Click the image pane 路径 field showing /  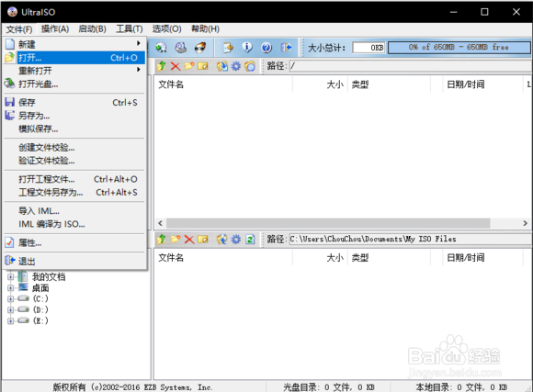(x=411, y=66)
